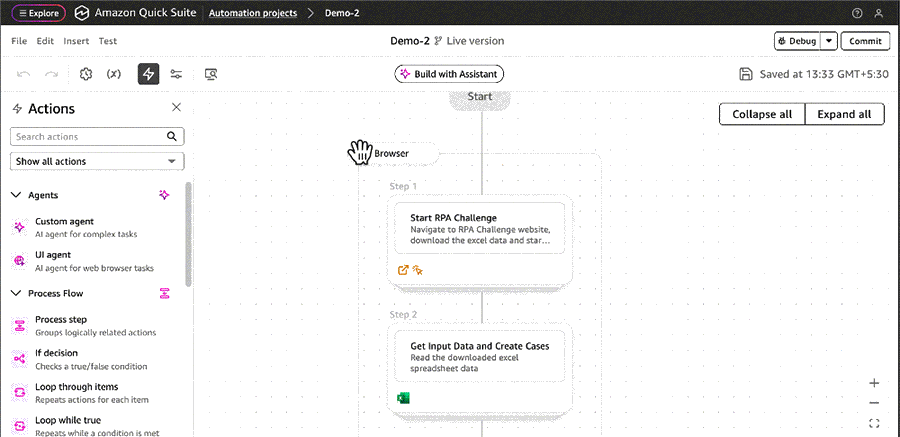This screenshot has height=437, width=900.
Task: Open the Show all actions dropdown
Action: pyautogui.click(x=97, y=161)
